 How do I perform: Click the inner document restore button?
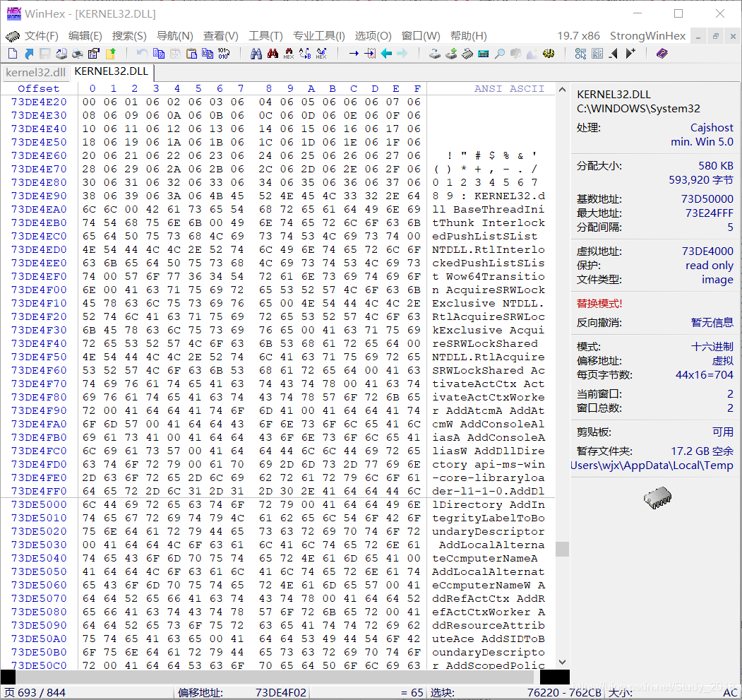pyautogui.click(x=715, y=36)
